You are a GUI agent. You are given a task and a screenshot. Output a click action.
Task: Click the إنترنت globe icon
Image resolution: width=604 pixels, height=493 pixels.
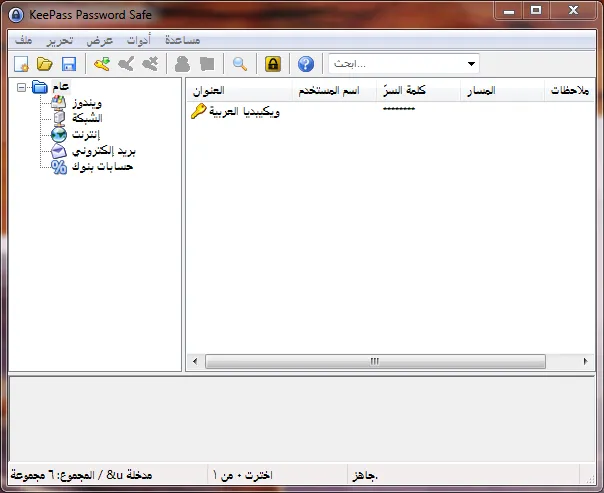point(59,135)
